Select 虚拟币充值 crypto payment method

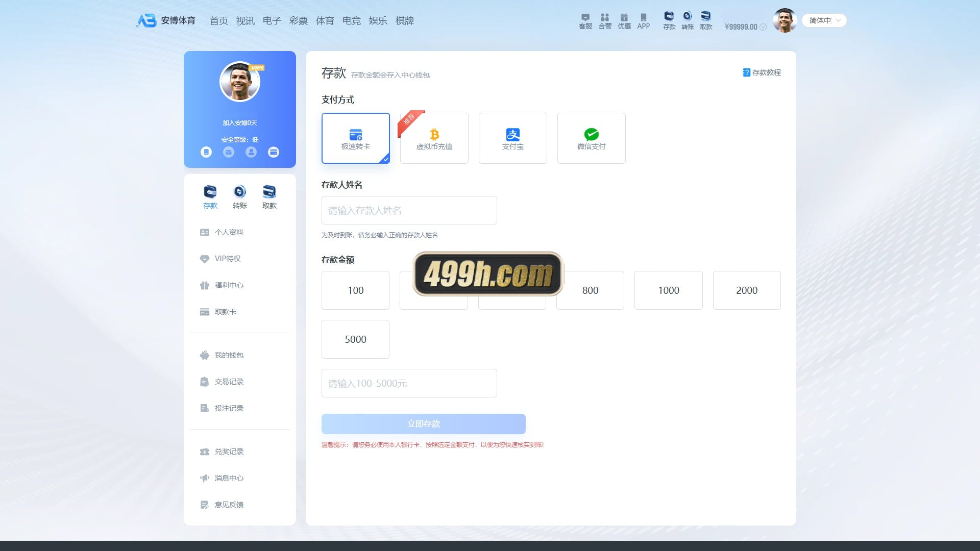(434, 138)
